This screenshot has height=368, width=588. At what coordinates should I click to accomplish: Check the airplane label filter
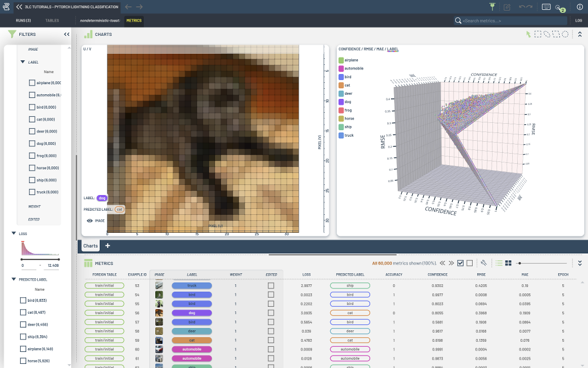(32, 83)
